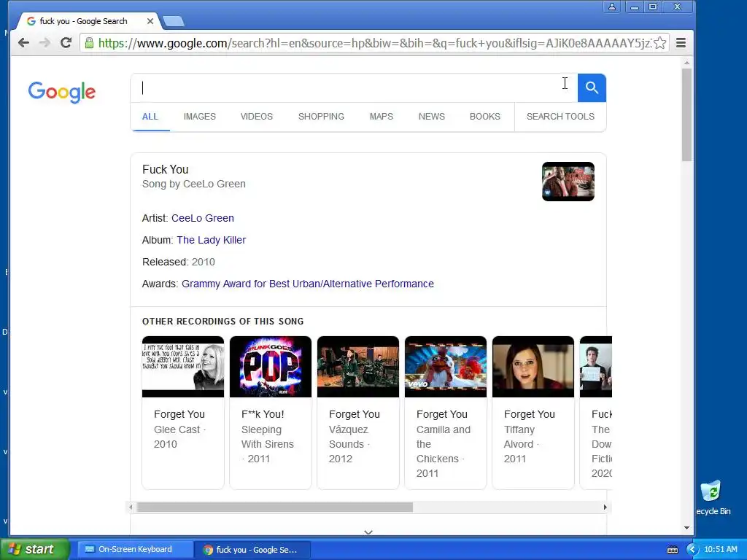This screenshot has width=747, height=560.
Task: Click the browser back arrow
Action: [x=23, y=43]
